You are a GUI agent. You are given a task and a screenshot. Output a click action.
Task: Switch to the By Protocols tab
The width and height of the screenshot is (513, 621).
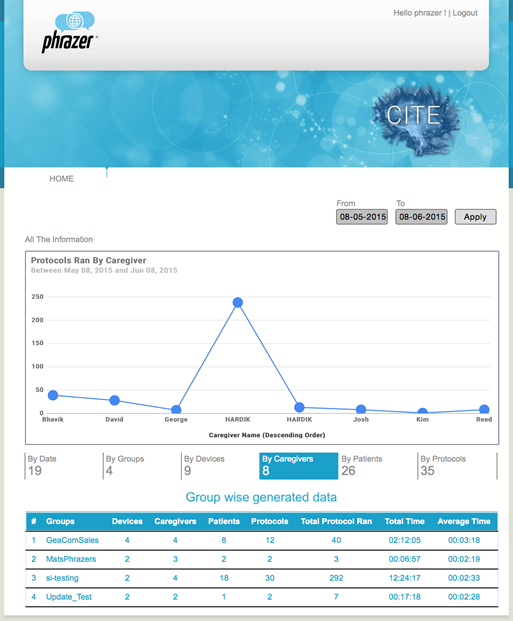click(x=457, y=466)
